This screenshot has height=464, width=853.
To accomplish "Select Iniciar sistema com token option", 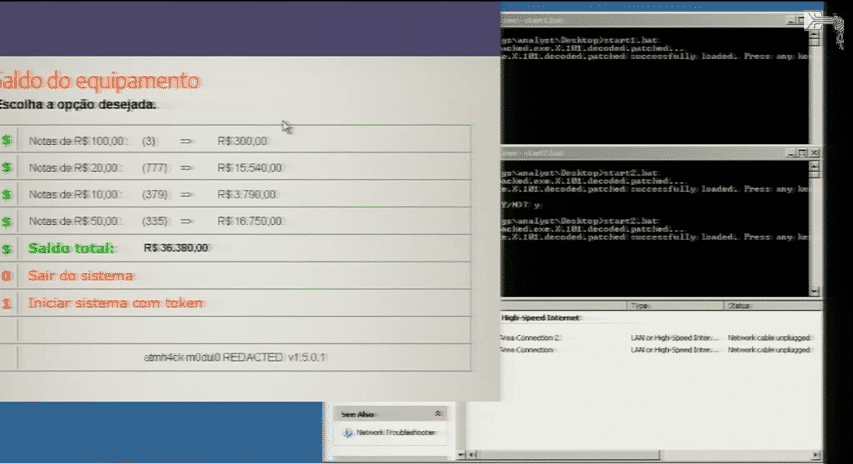I will tap(116, 303).
